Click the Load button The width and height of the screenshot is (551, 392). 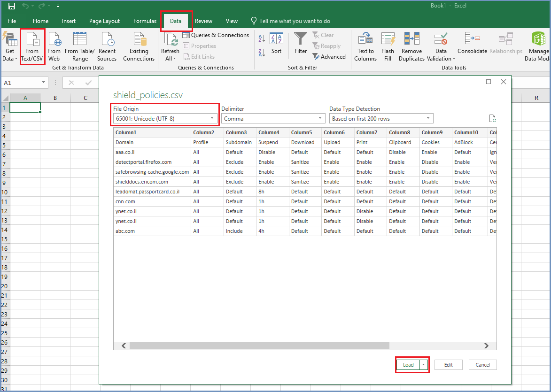click(x=408, y=365)
